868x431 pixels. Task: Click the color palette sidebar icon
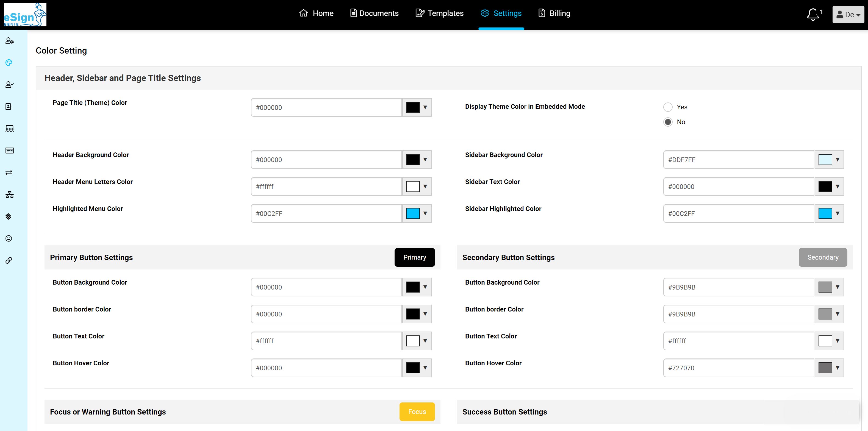(x=9, y=63)
